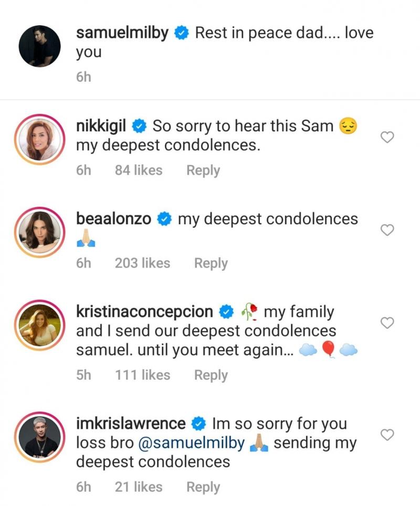Open imkrislawrence's profile picture

[40, 436]
